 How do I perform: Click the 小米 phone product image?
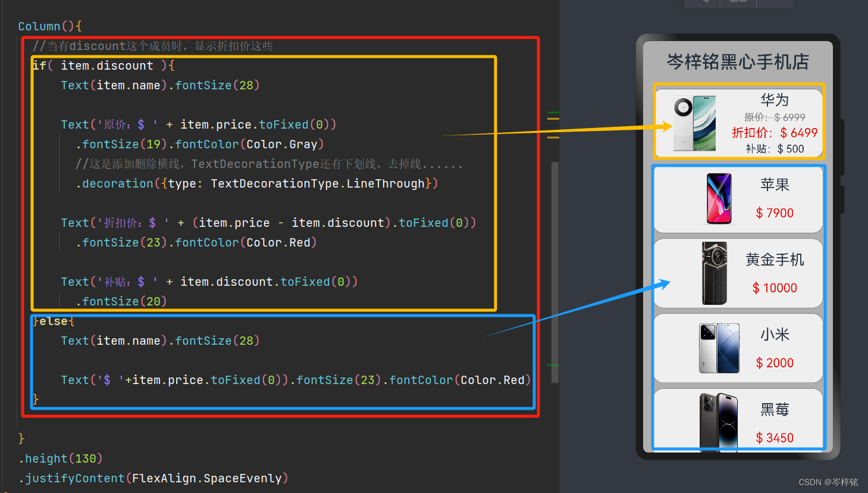coord(719,348)
